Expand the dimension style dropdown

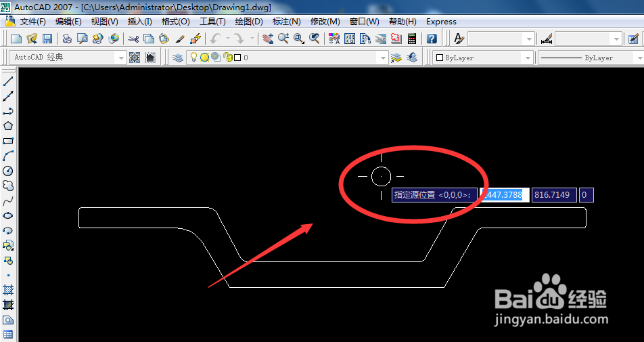point(616,39)
